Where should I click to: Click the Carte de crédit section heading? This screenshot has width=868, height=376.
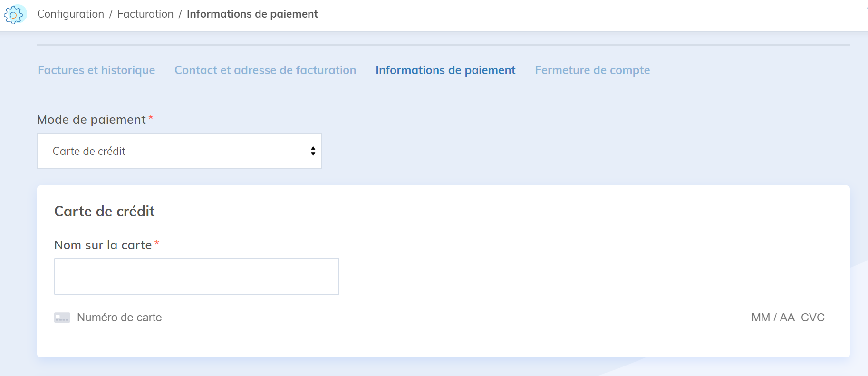tap(104, 212)
